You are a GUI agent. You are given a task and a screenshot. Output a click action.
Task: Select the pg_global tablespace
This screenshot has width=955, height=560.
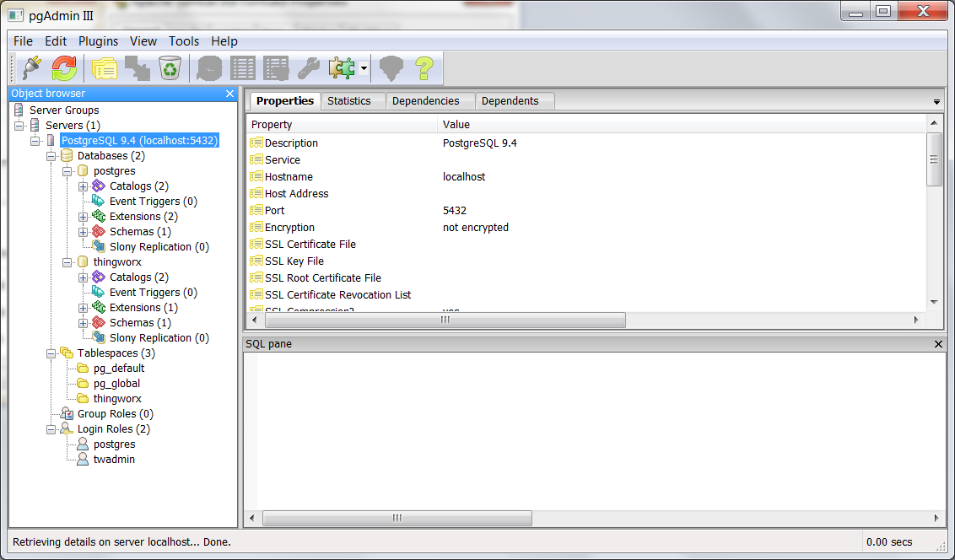point(116,384)
